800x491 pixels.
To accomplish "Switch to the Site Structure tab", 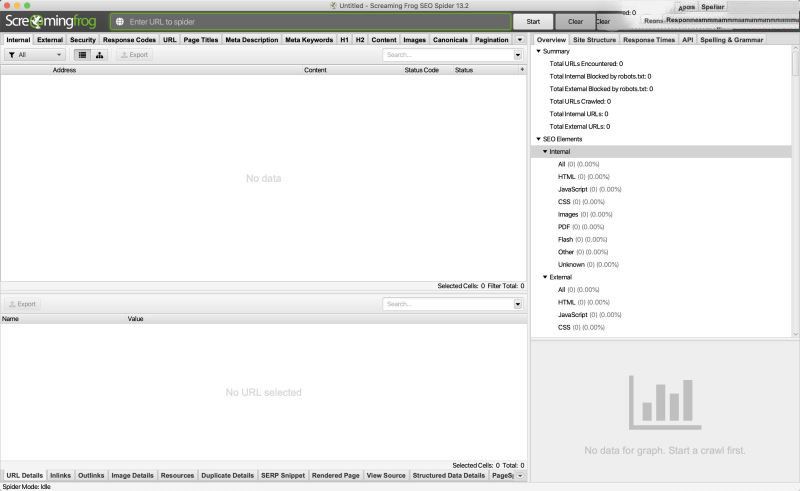I will 594,40.
